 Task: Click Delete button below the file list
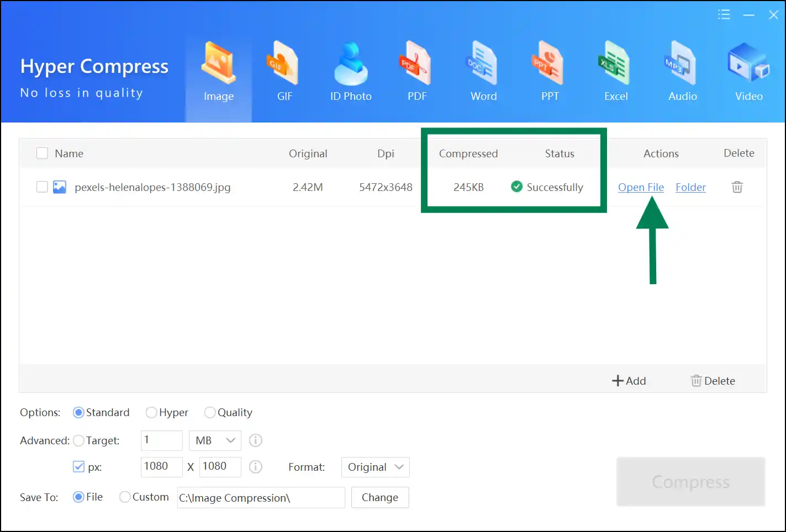[x=713, y=381]
